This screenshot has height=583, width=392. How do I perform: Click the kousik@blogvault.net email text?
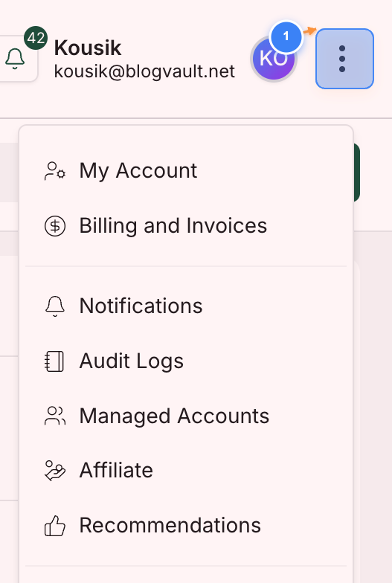tap(144, 71)
